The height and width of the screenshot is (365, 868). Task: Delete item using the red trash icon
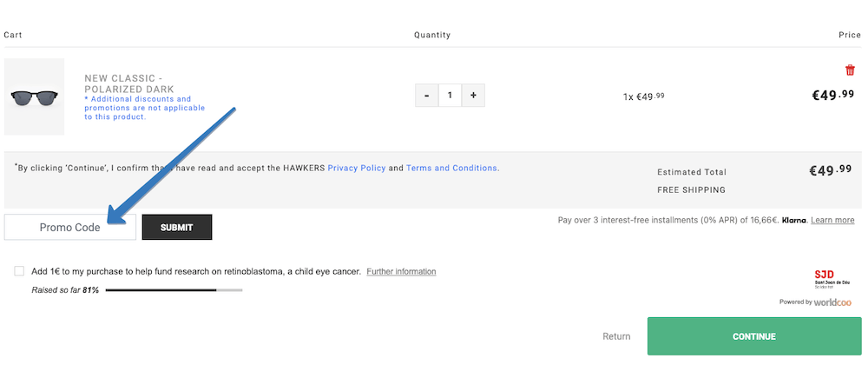click(850, 70)
